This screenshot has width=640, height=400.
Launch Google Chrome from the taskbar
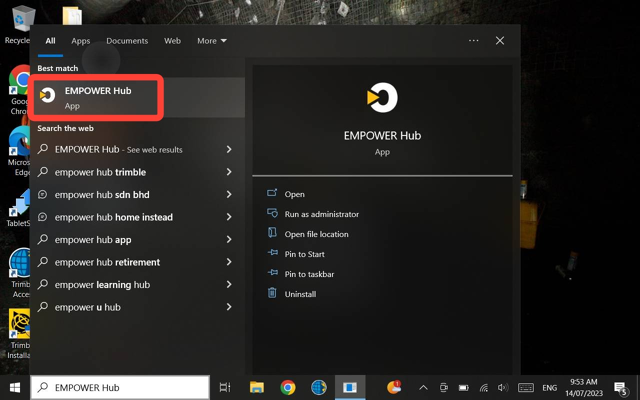point(288,387)
